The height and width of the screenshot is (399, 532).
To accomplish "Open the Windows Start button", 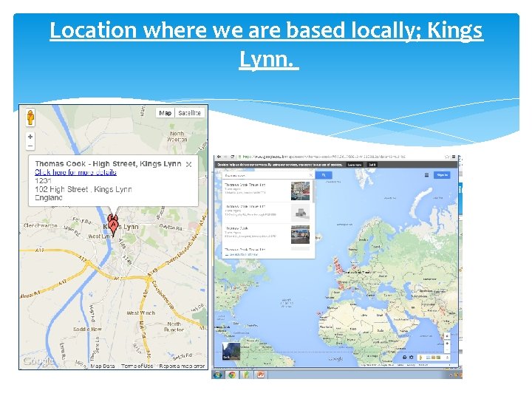I will pyautogui.click(x=217, y=375).
